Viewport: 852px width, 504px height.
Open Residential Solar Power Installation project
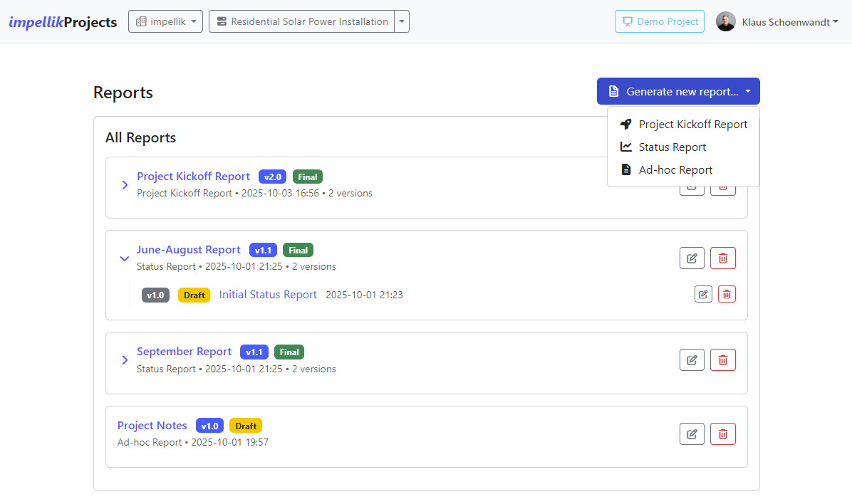[x=301, y=22]
